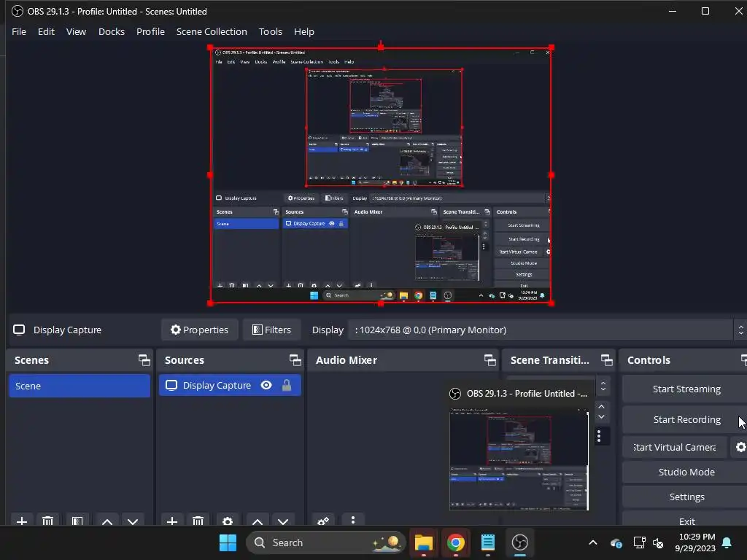Viewport: 747px width, 560px height.
Task: Remove selected source with trash icon
Action: point(198,521)
